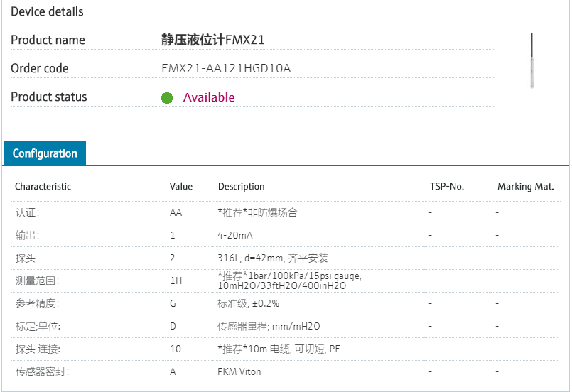Click the 316L, d=42mm probe description
This screenshot has height=392, width=572.
(x=273, y=258)
